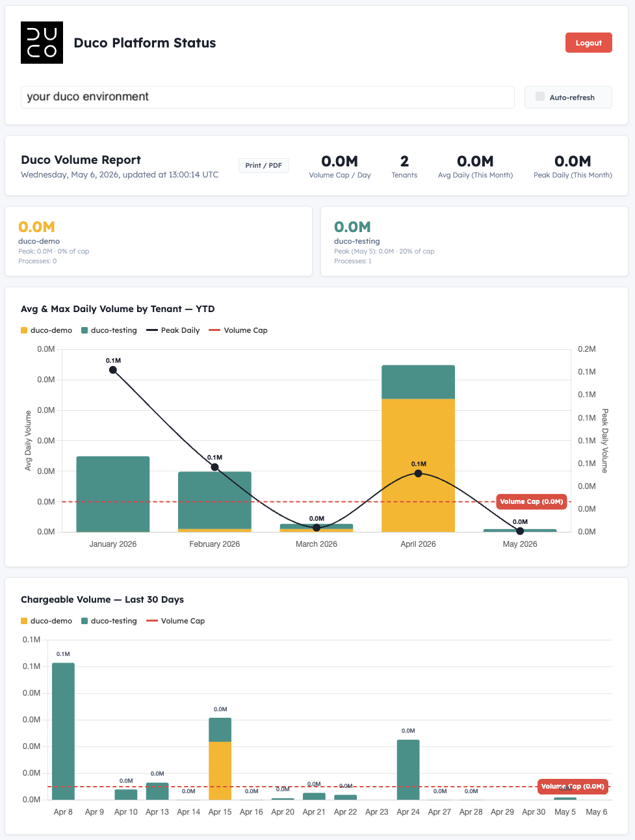Log out with the red Logout button

click(588, 43)
